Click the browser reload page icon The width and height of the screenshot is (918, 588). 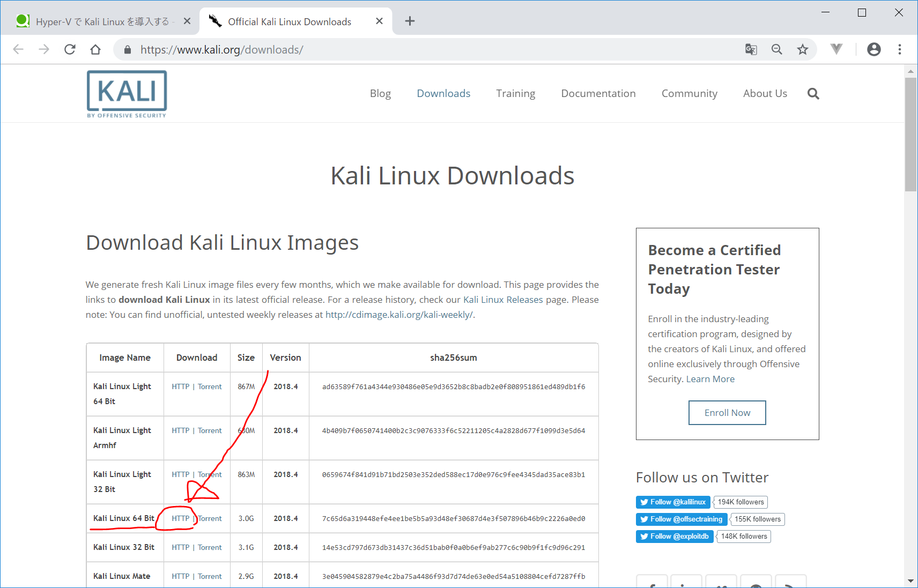click(x=70, y=49)
